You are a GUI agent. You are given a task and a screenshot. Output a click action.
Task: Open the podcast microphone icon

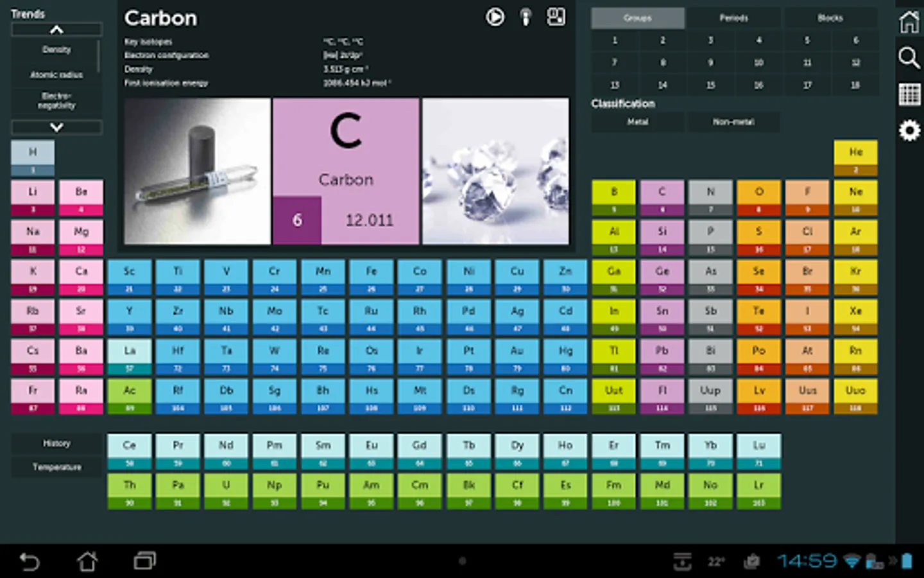click(x=526, y=17)
